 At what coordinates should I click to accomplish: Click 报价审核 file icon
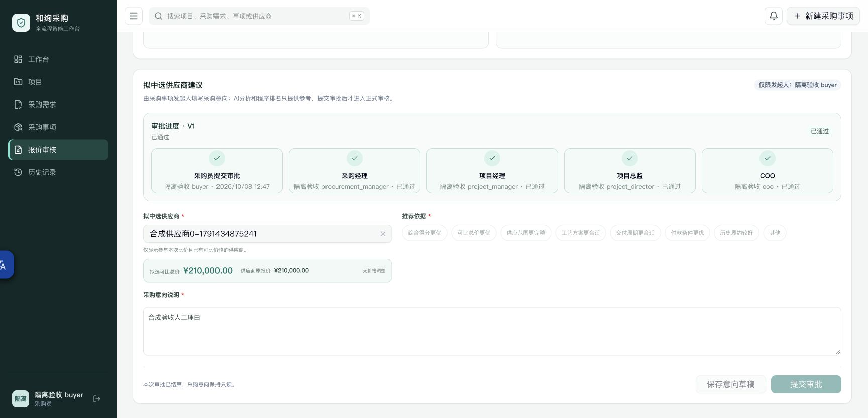coord(18,150)
